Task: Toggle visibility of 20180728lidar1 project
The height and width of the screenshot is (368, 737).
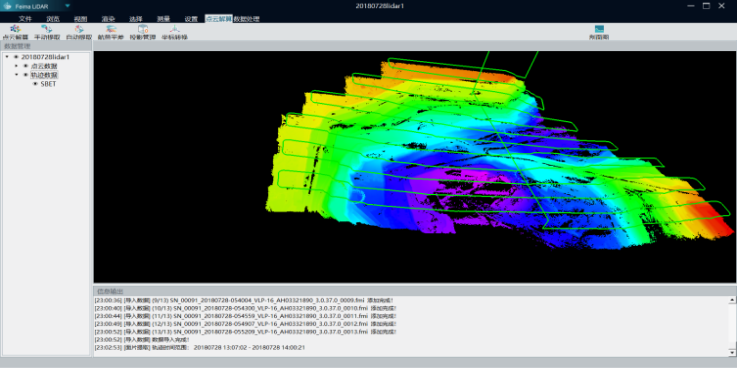Action: pos(16,57)
